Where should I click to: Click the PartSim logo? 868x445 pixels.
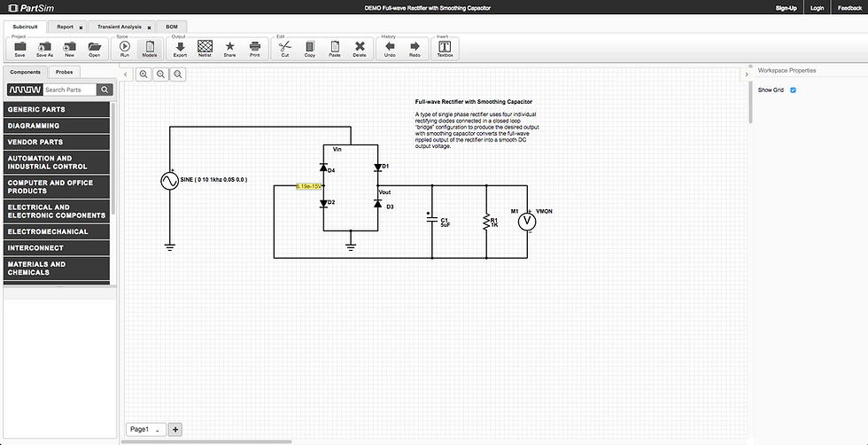click(x=32, y=8)
